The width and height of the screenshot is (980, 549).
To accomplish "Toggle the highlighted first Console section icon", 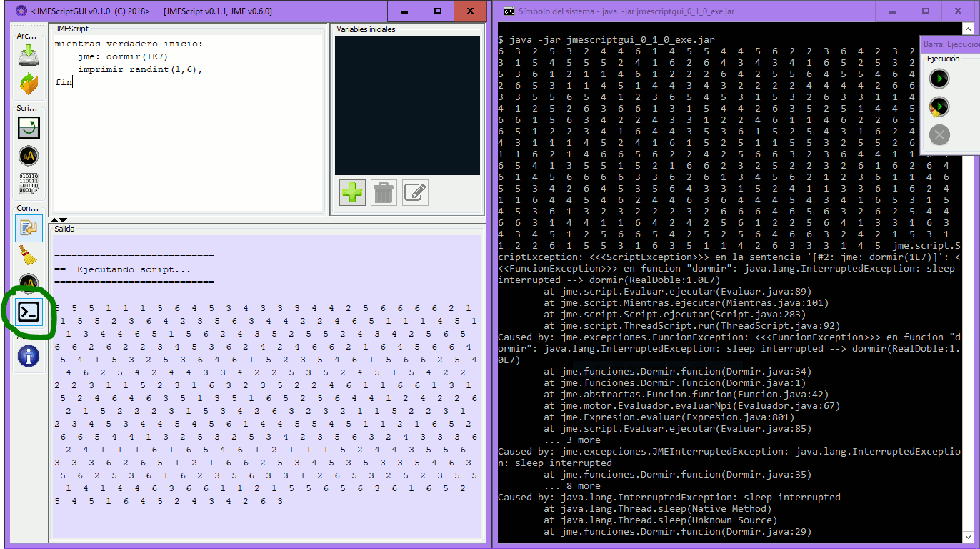I will pos(29,228).
